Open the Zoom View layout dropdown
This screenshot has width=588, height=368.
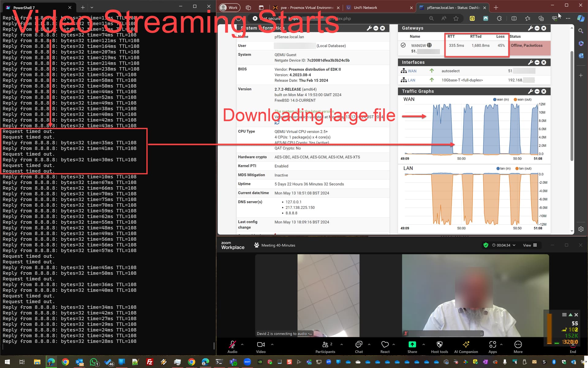[x=530, y=245]
